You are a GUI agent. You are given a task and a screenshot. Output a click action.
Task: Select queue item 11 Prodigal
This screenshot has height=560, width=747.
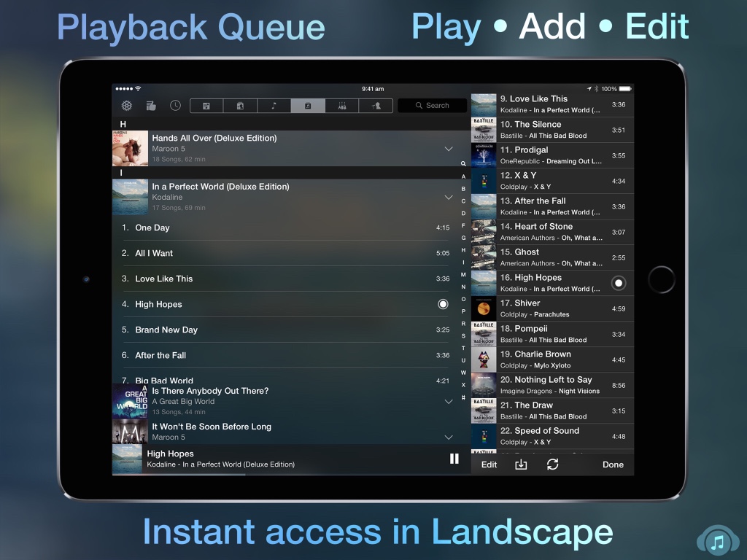553,155
